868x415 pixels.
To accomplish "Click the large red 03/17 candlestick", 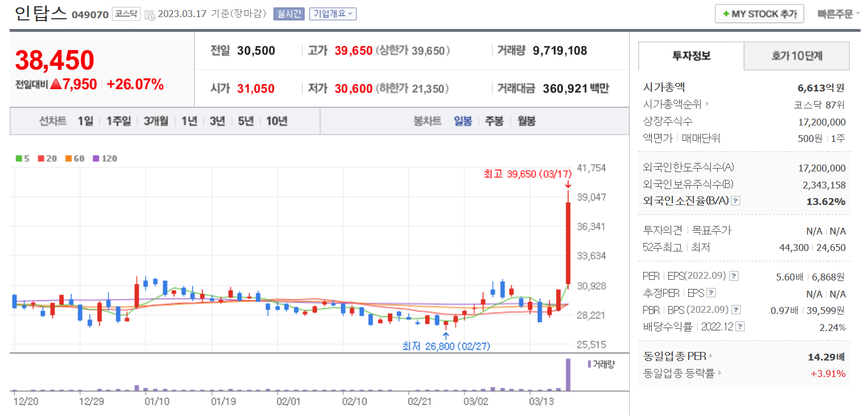I will coord(567,243).
